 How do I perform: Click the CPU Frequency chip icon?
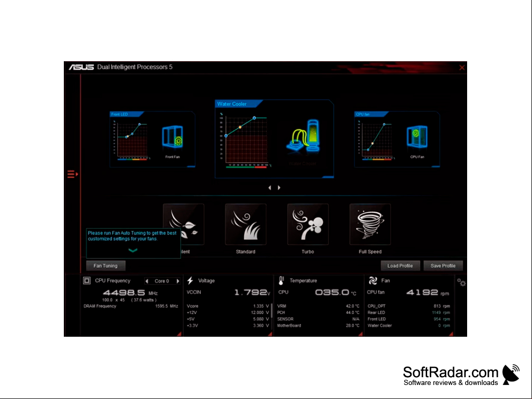click(x=87, y=281)
